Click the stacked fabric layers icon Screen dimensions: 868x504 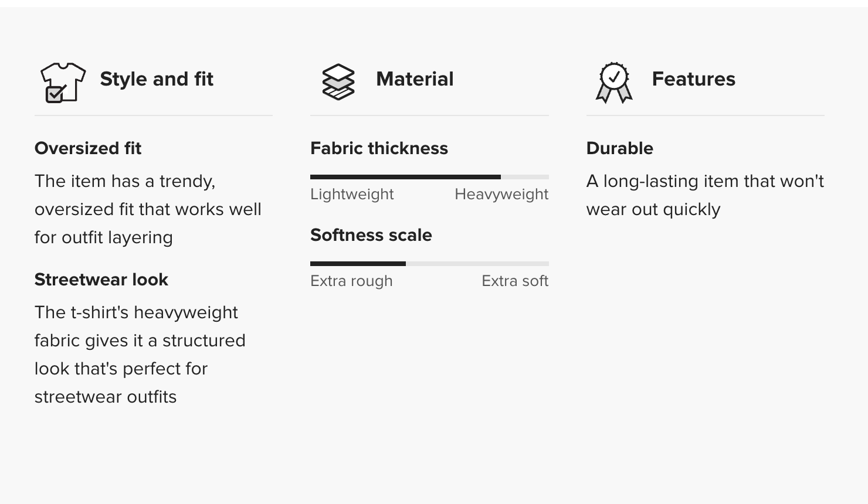338,82
